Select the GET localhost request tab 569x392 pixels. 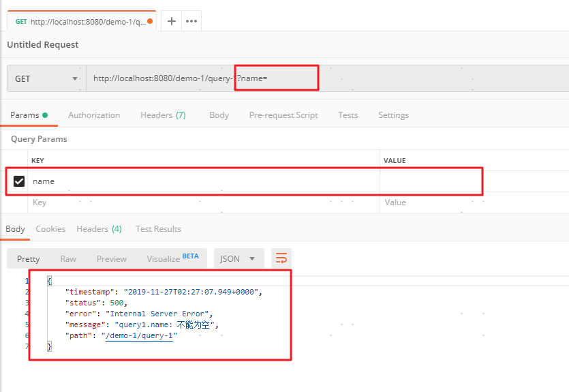(82, 22)
